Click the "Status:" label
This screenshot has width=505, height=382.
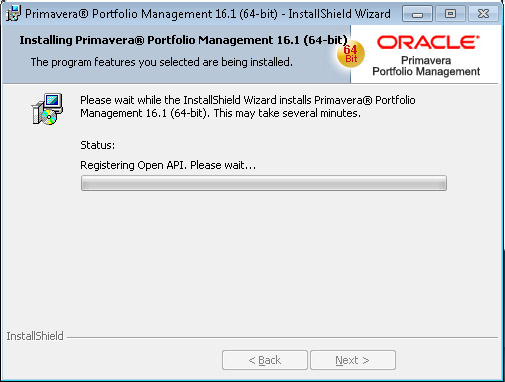point(97,145)
